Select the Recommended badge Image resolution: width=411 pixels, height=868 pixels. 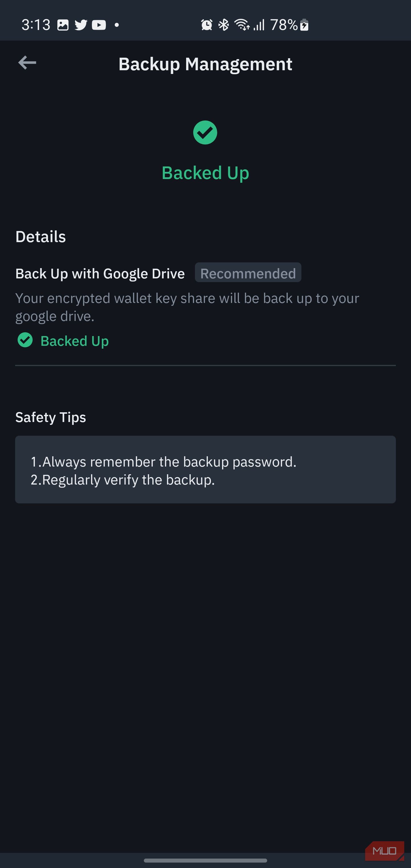tap(248, 273)
